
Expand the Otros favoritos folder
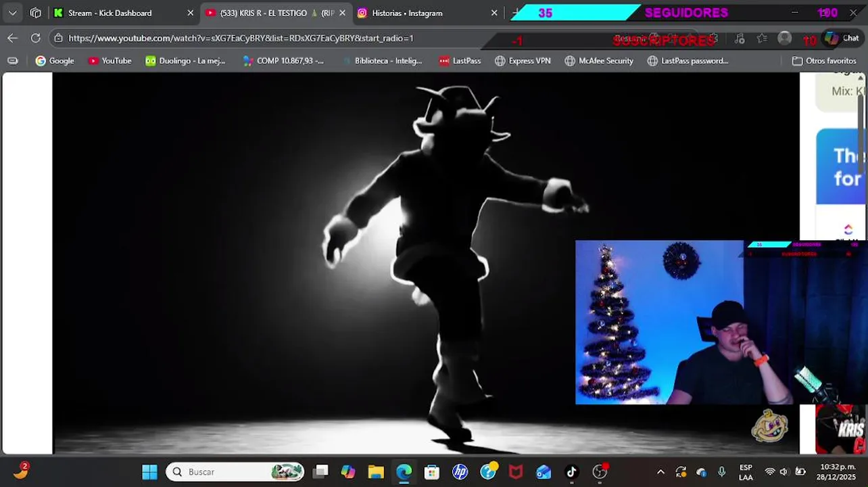[824, 61]
